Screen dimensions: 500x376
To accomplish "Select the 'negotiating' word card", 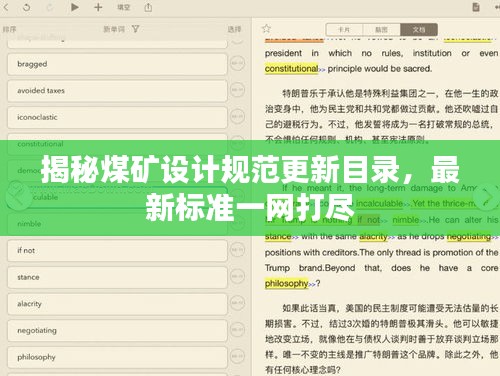I will [x=117, y=331].
